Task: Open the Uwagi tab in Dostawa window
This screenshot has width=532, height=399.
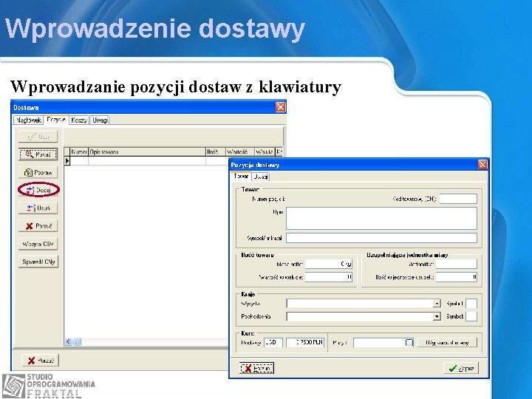Action: click(100, 120)
